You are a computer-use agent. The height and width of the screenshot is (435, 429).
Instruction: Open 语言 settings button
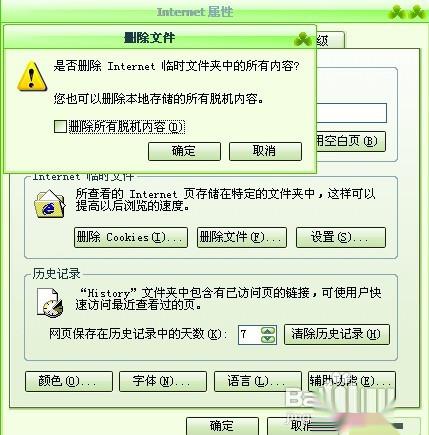tap(258, 381)
